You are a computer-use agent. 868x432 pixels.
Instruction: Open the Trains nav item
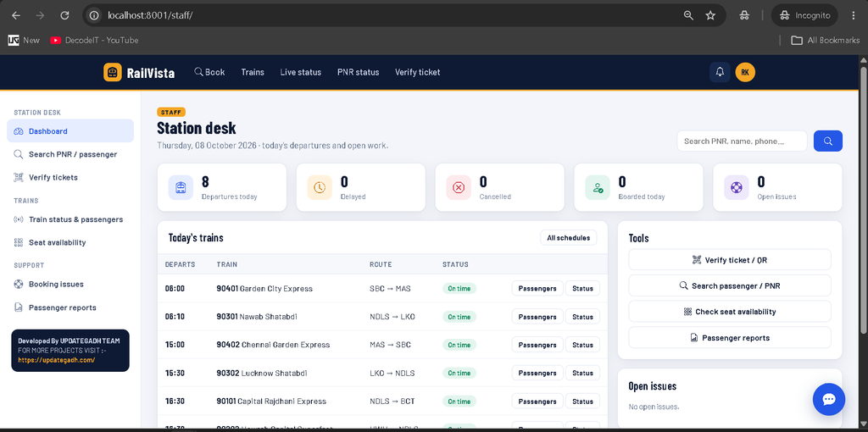click(253, 72)
